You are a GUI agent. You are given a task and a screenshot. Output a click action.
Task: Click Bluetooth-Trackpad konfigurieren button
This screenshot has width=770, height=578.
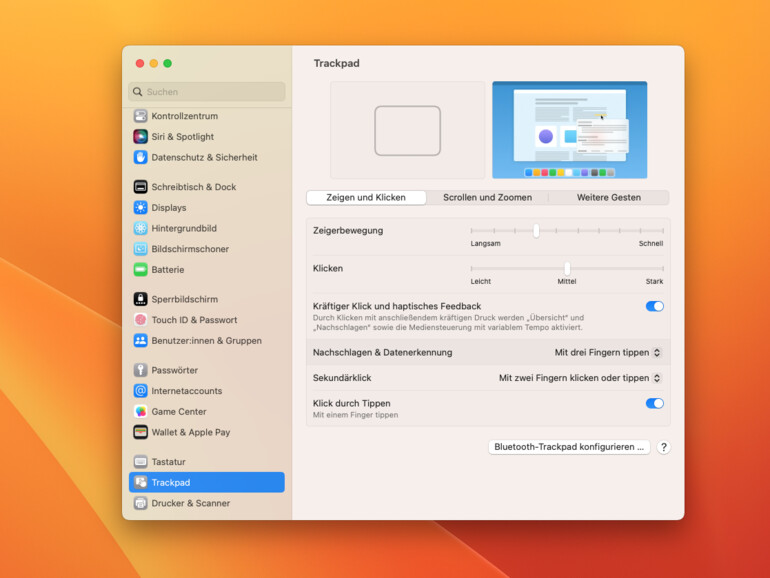569,447
